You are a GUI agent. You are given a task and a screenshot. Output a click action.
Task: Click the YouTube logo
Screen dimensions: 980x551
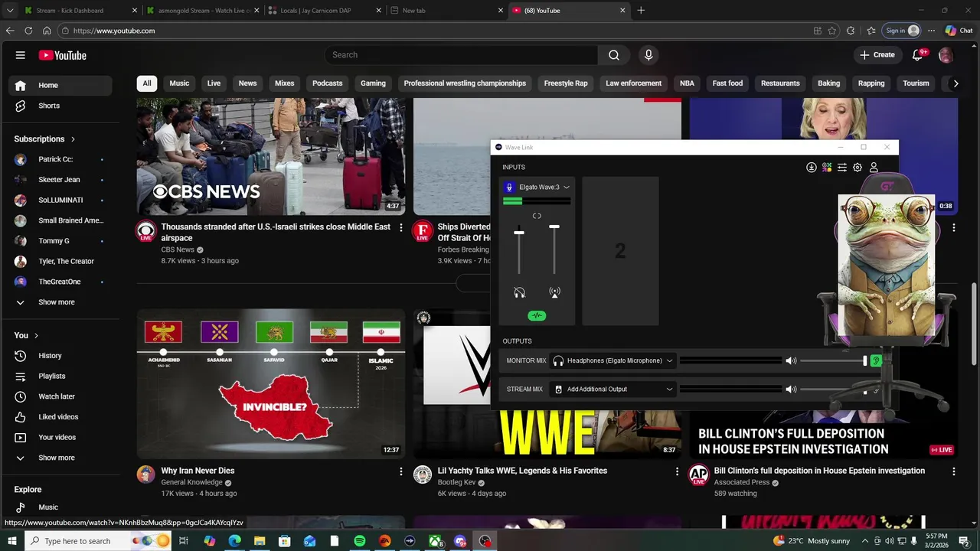pos(63,55)
